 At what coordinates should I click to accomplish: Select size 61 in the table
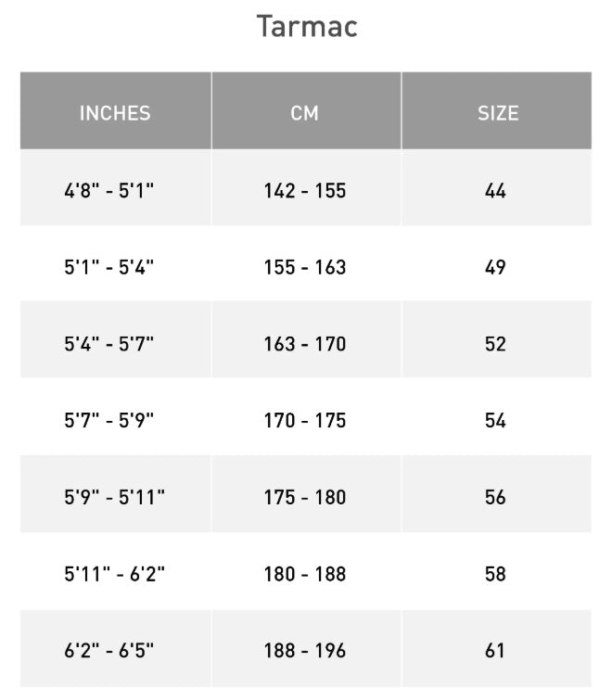click(495, 650)
